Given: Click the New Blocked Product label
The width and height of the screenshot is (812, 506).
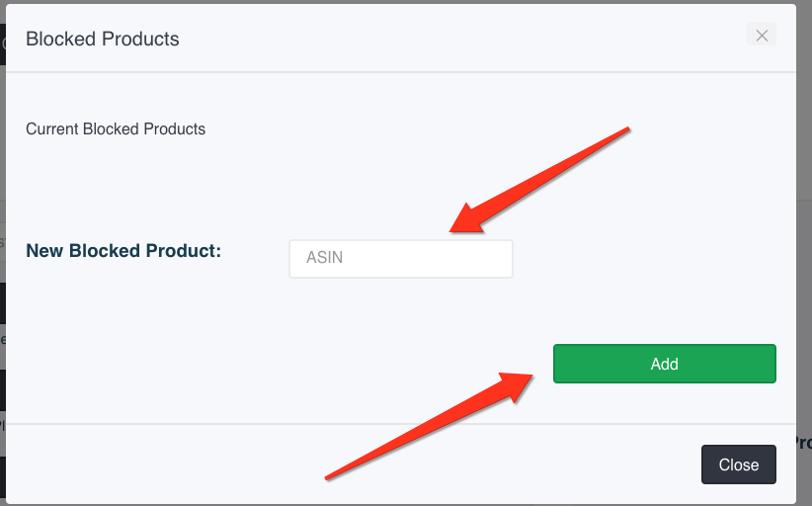Looking at the screenshot, I should [123, 251].
